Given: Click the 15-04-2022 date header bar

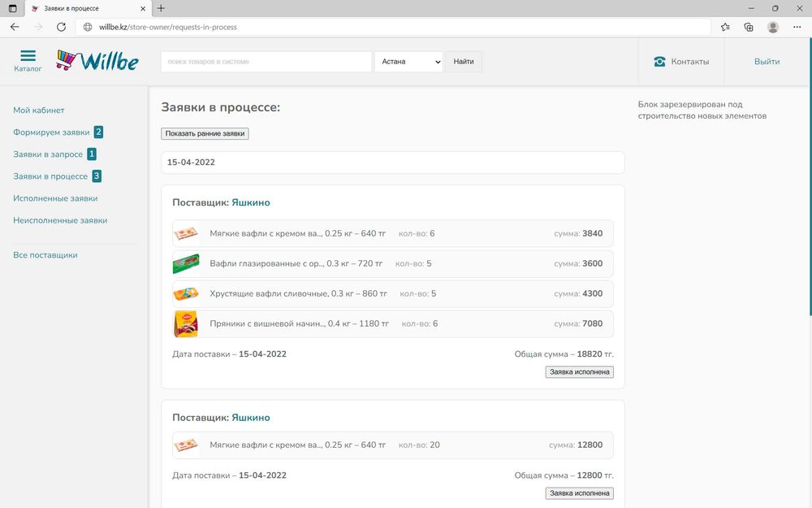Looking at the screenshot, I should click(393, 163).
